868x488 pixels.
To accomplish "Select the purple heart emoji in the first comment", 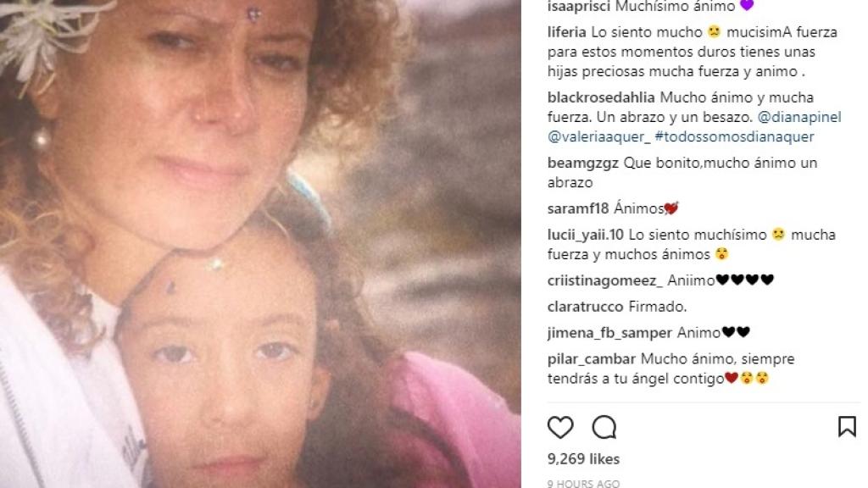I will (747, 6).
